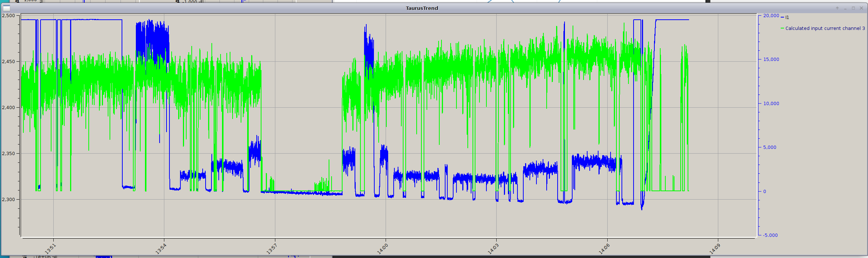Screen dimensions: 868x258
Task: Close the TaurusTrend window
Action: click(861, 8)
